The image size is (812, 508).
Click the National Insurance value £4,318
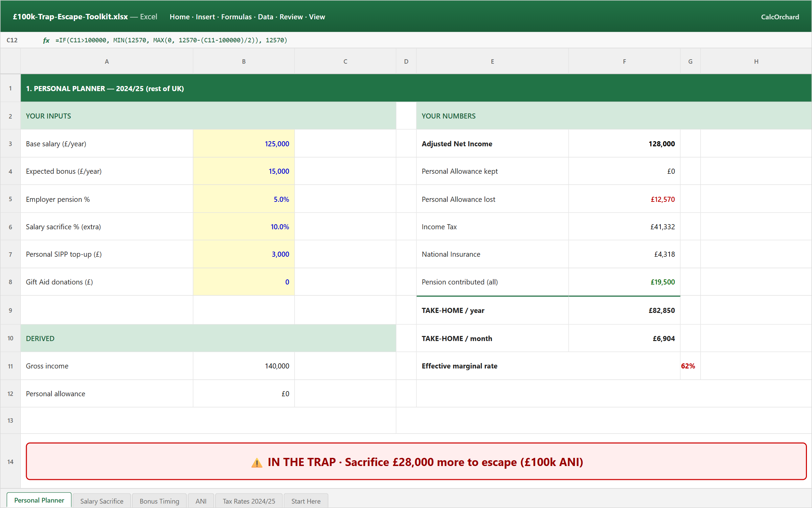coord(624,254)
